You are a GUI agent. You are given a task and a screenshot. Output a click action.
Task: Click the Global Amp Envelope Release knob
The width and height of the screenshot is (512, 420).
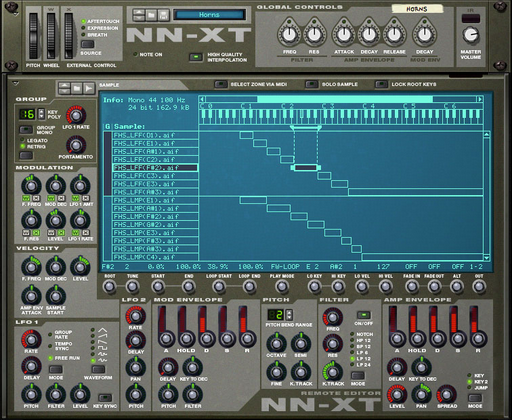[394, 35]
